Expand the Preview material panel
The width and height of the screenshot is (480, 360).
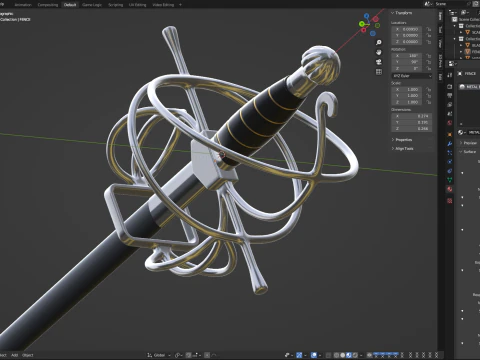point(469,143)
